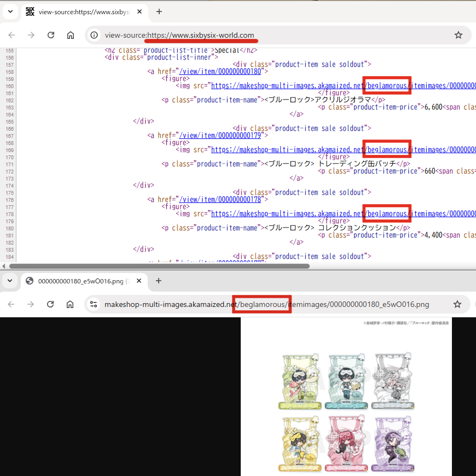Click the view-source sixbysix-world.com address bar
The width and height of the screenshot is (476, 476).
(278, 35)
